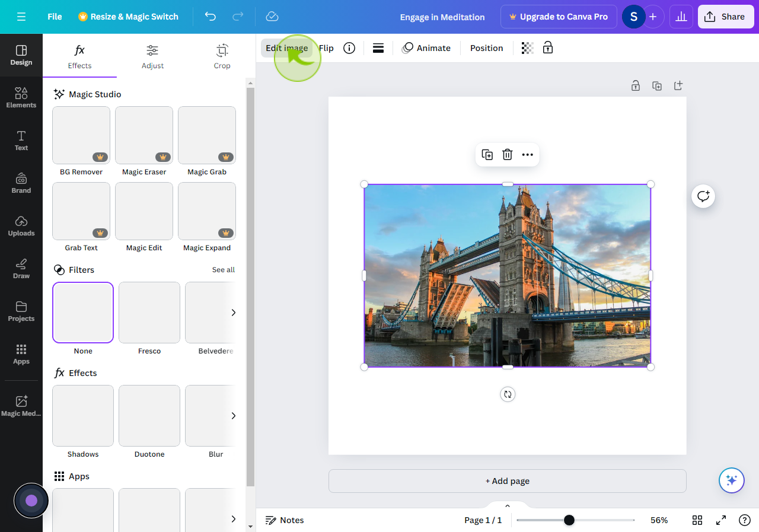Viewport: 759px width, 532px height.
Task: Open Resize & Magic Switch
Action: pos(128,17)
